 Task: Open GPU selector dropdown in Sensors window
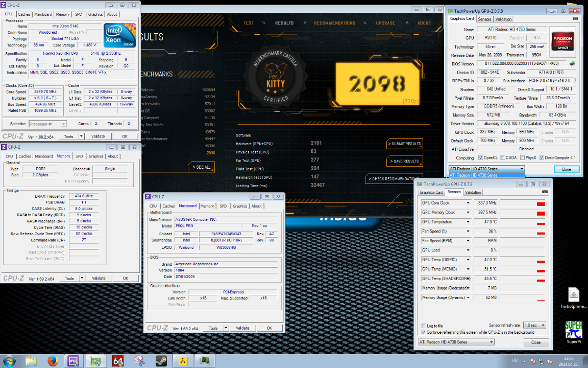coord(456,342)
